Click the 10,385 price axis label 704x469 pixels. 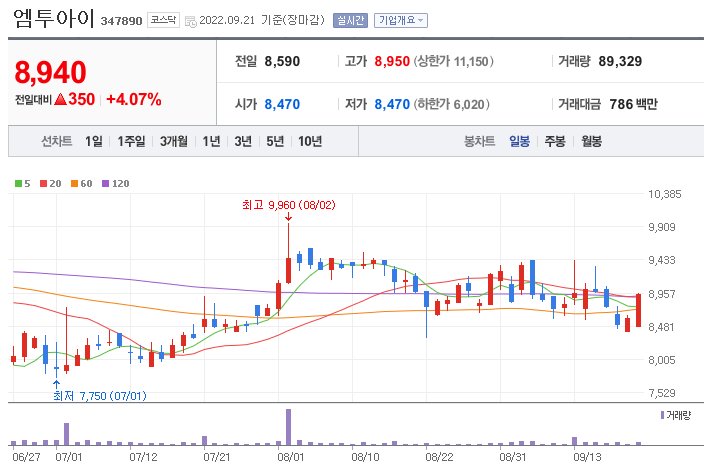pos(664,194)
